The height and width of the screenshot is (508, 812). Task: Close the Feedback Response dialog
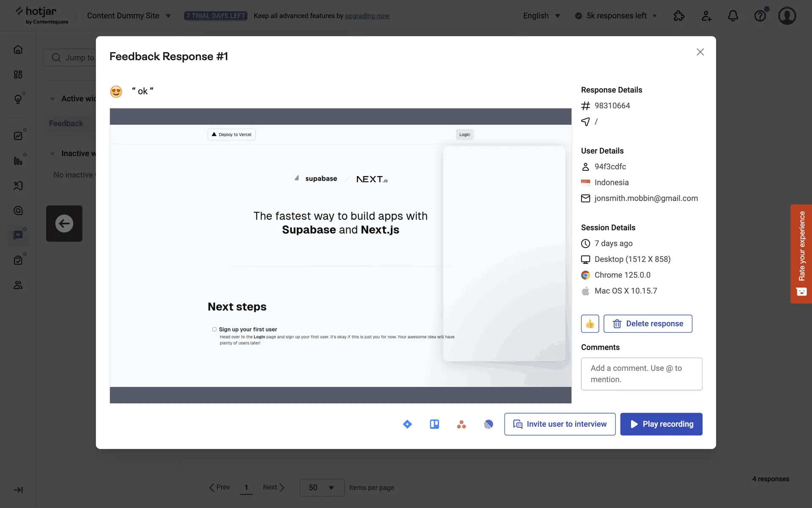(700, 52)
